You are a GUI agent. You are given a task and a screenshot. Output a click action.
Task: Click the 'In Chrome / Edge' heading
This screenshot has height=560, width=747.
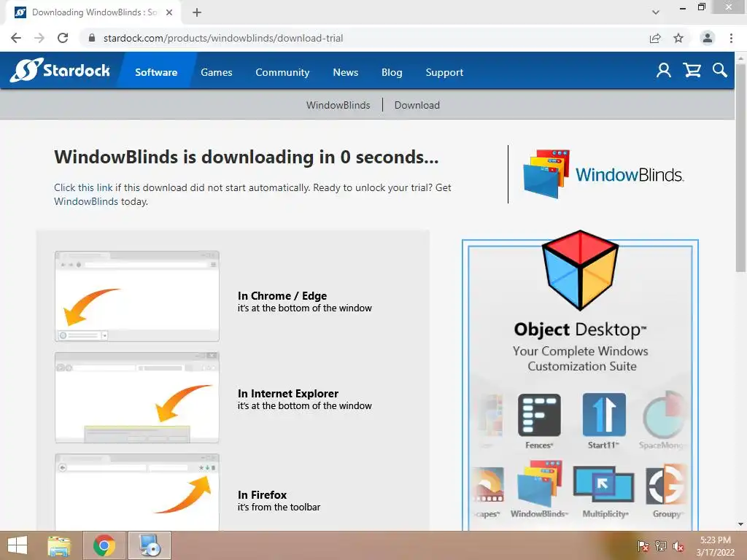[282, 296]
